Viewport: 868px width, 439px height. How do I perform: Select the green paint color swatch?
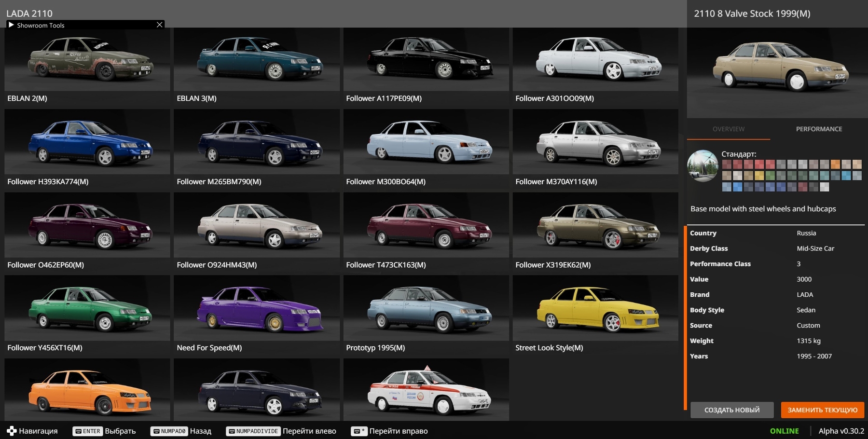[771, 176]
